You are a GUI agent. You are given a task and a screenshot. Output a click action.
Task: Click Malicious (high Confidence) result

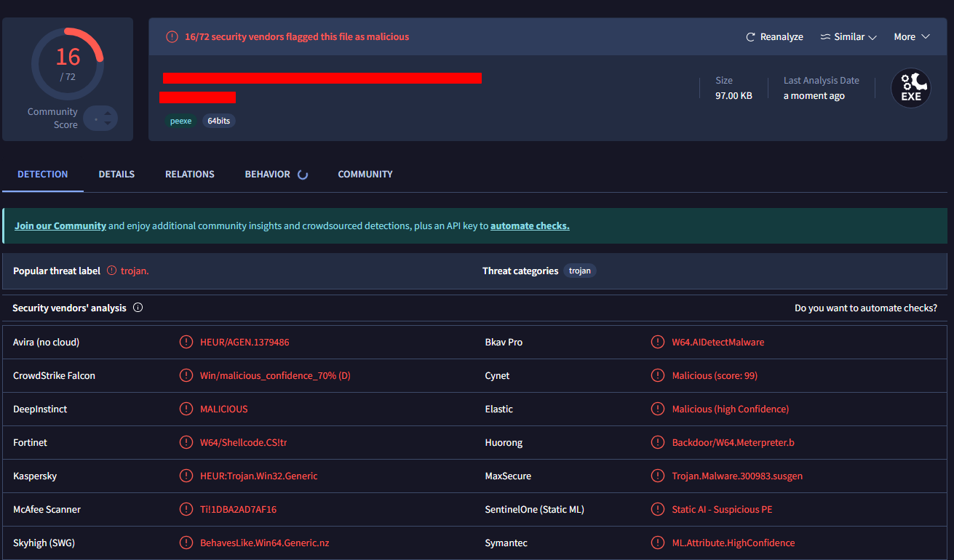pos(731,409)
